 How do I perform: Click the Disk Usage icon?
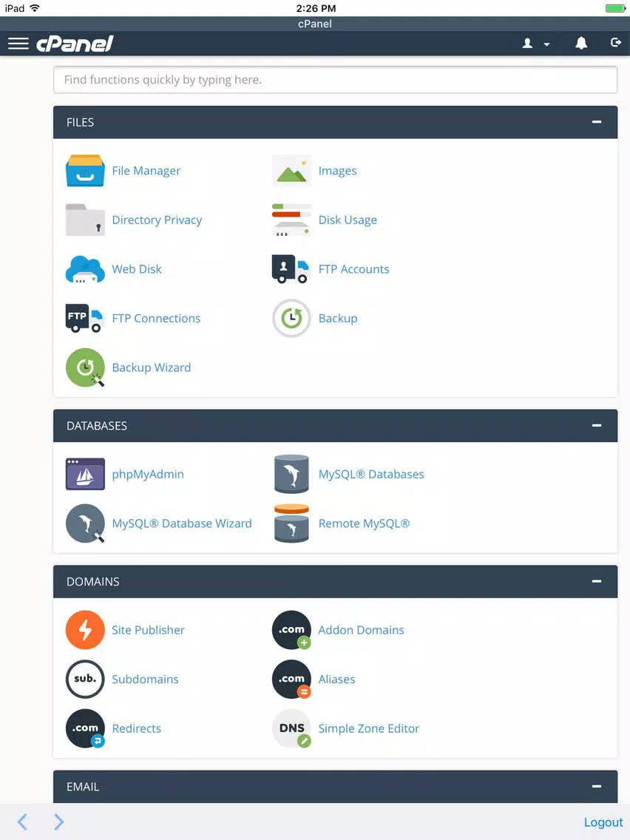(291, 220)
